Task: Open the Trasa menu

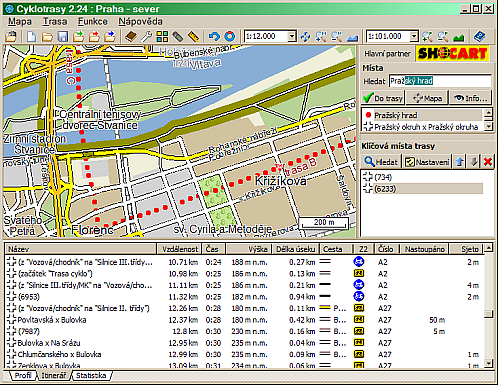Action: tap(55, 22)
